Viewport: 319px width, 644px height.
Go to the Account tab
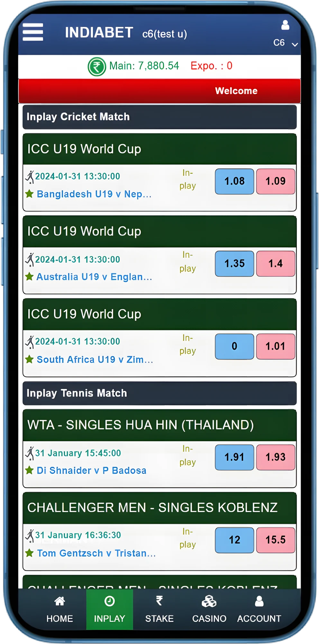point(259,609)
